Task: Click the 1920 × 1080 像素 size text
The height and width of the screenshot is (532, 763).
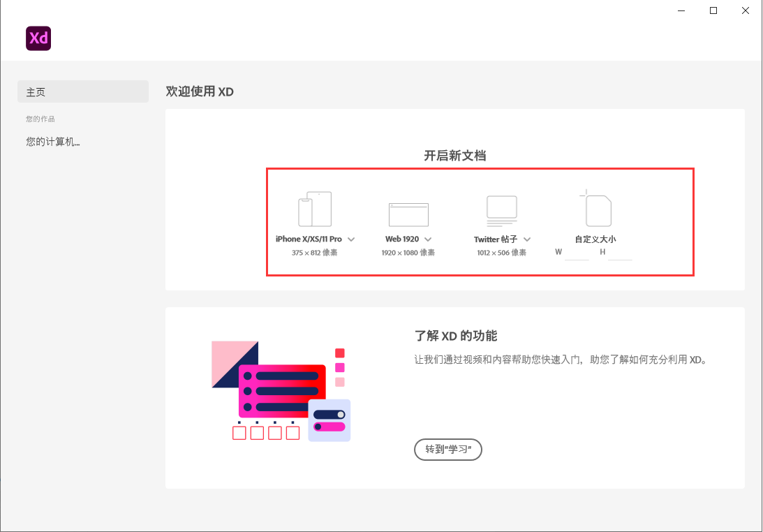Action: [408, 253]
